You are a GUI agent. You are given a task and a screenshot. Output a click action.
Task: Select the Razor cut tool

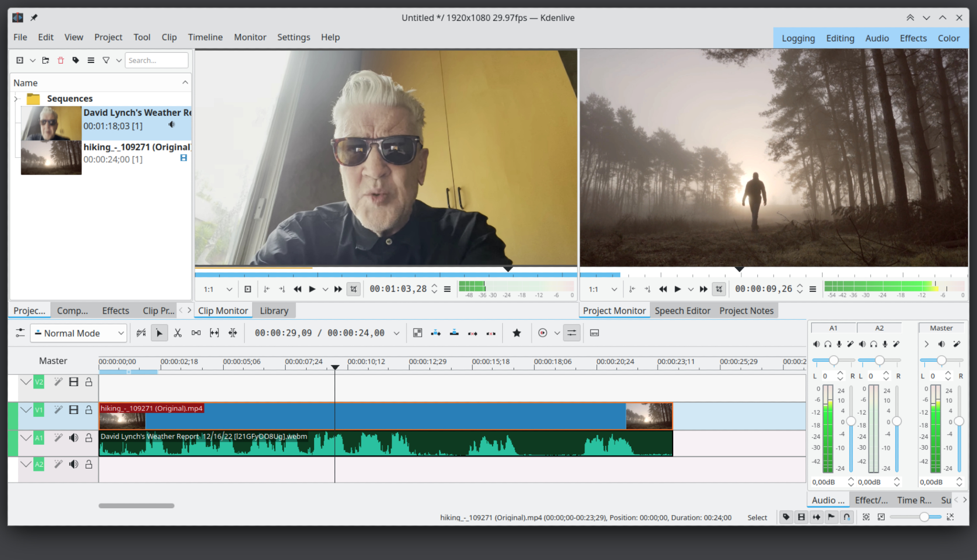tap(178, 333)
